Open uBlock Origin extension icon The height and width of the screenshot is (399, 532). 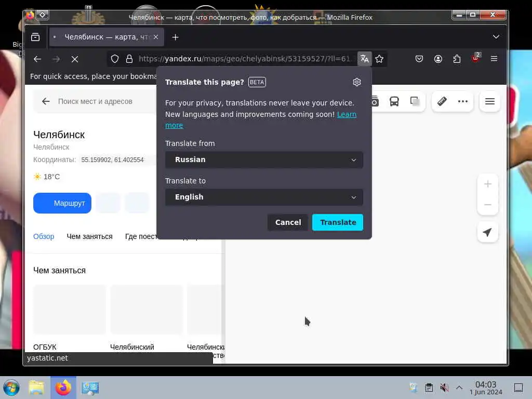(x=476, y=58)
